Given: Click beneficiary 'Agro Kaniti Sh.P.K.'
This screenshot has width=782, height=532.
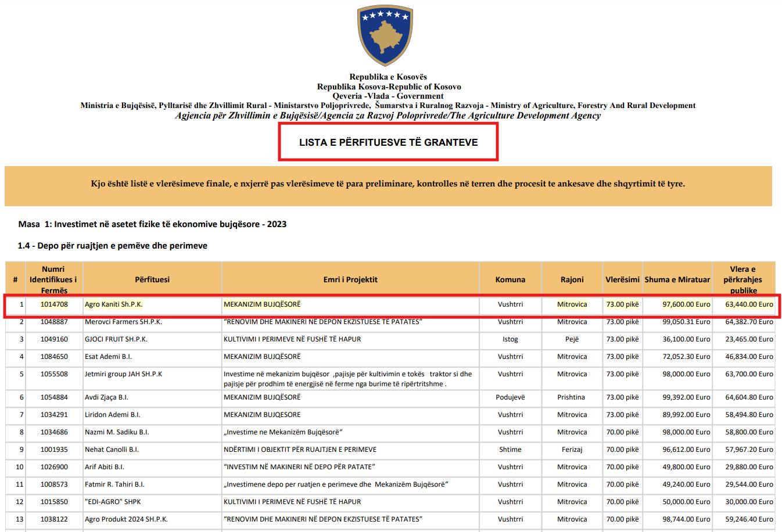Looking at the screenshot, I should pyautogui.click(x=114, y=304).
